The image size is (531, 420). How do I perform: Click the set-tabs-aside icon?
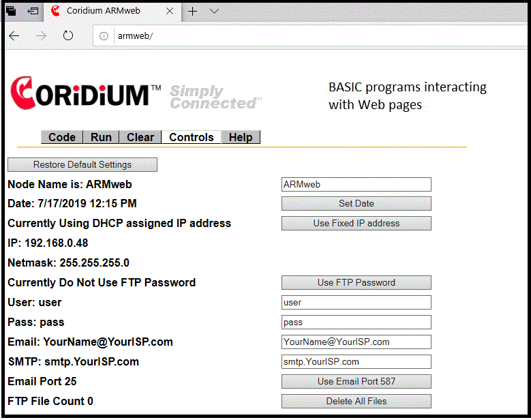[33, 11]
